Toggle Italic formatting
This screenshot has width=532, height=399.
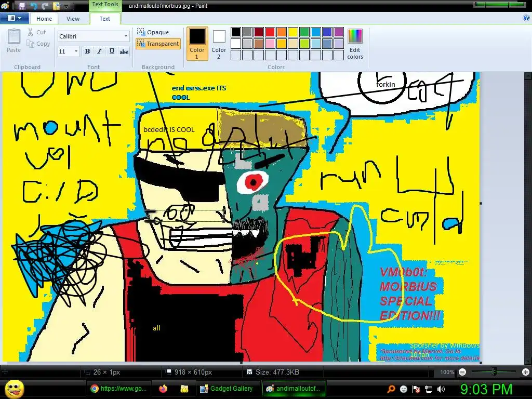coord(99,51)
